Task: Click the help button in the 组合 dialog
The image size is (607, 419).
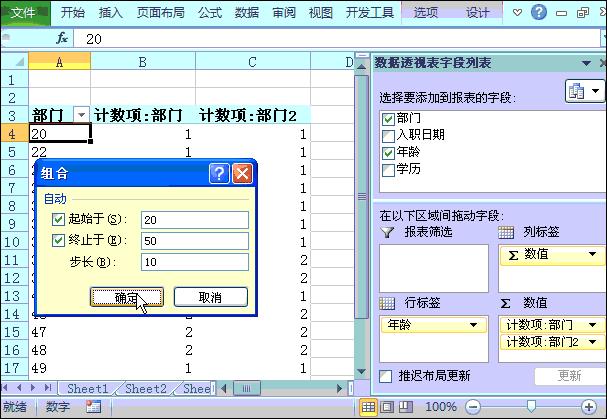Action: (x=219, y=173)
